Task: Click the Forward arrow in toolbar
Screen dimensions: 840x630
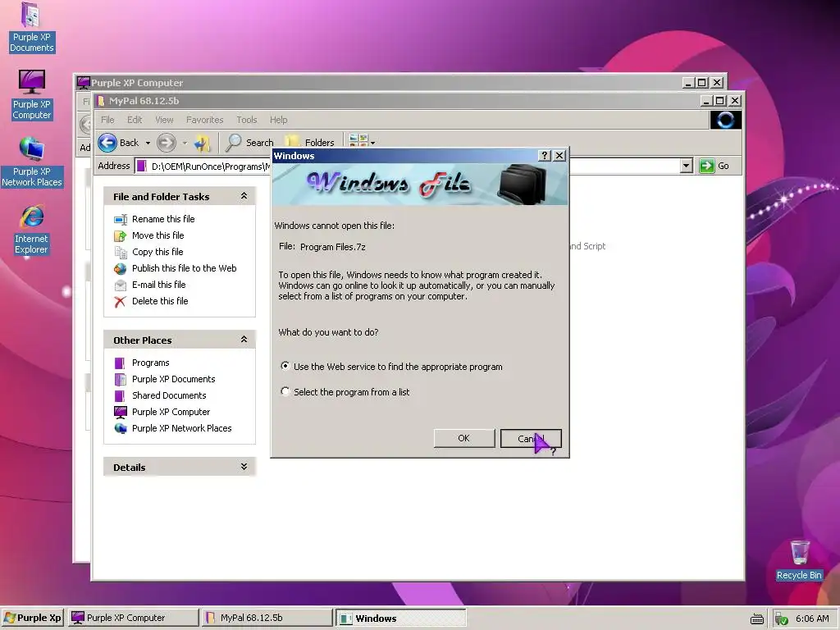Action: tap(166, 143)
